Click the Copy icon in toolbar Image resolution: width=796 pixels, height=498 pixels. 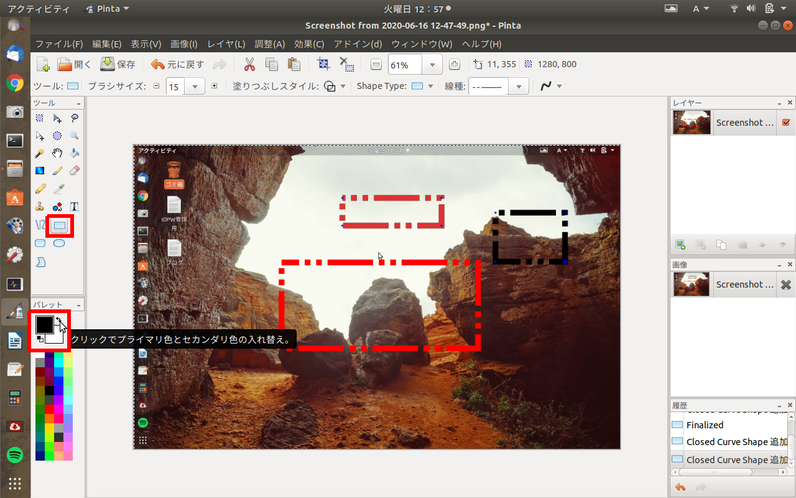(272, 64)
